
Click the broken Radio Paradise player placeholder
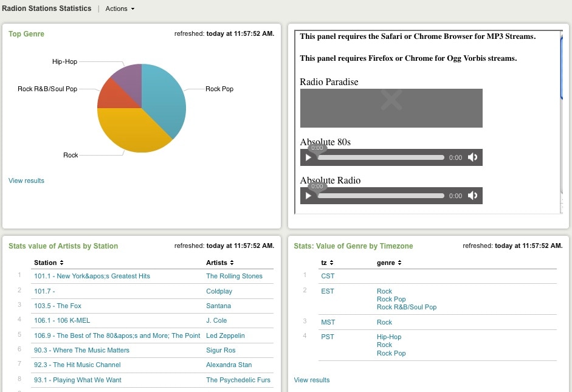tap(391, 108)
